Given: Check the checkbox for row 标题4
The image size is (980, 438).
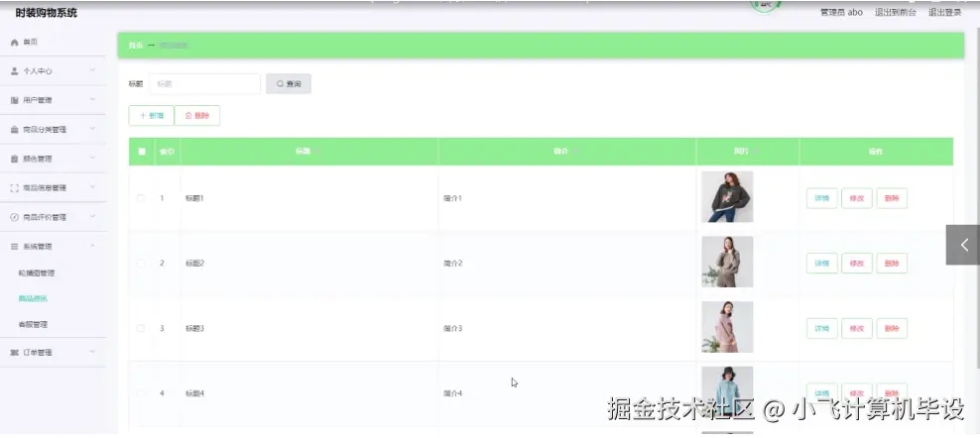Looking at the screenshot, I should (141, 393).
